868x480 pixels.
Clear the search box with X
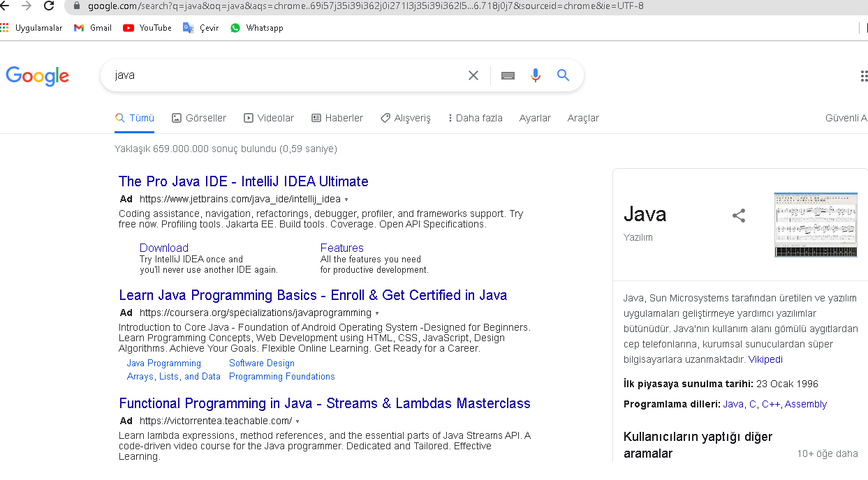point(473,75)
